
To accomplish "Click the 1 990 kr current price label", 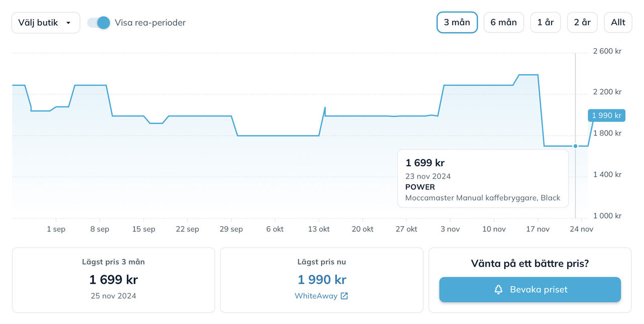I will click(x=606, y=115).
